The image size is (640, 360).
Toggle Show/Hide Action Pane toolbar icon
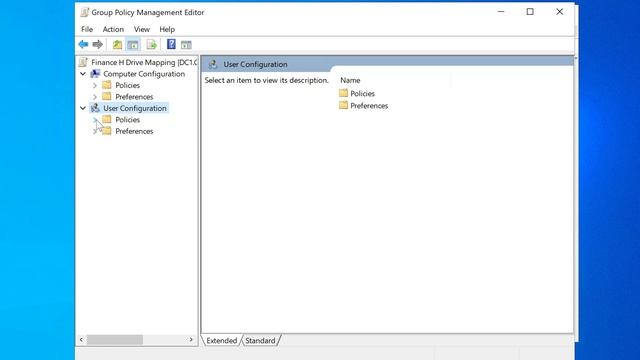pos(186,45)
